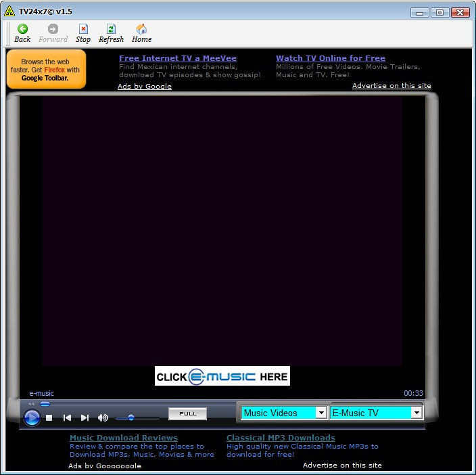Stop playback with the square stop icon
The image size is (476, 475).
[x=49, y=418]
